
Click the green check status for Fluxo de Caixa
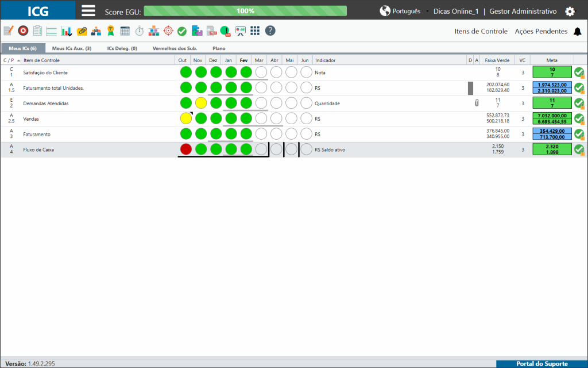pos(580,149)
